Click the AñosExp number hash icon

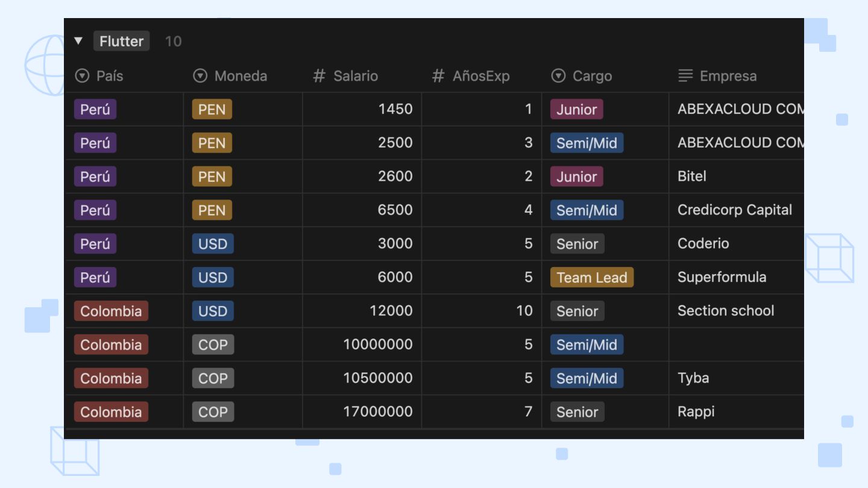coord(438,76)
